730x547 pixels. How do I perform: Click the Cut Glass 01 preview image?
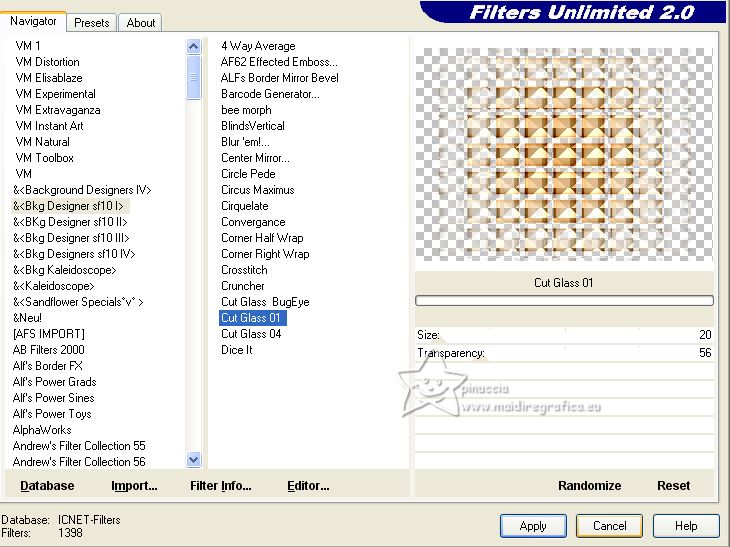coord(564,154)
